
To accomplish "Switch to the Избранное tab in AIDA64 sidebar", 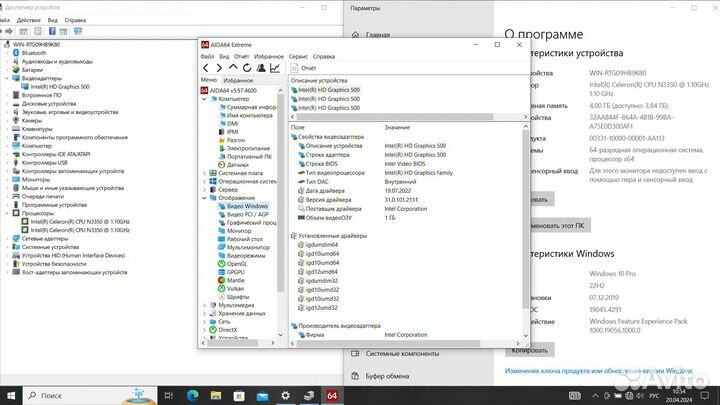I will [x=238, y=80].
